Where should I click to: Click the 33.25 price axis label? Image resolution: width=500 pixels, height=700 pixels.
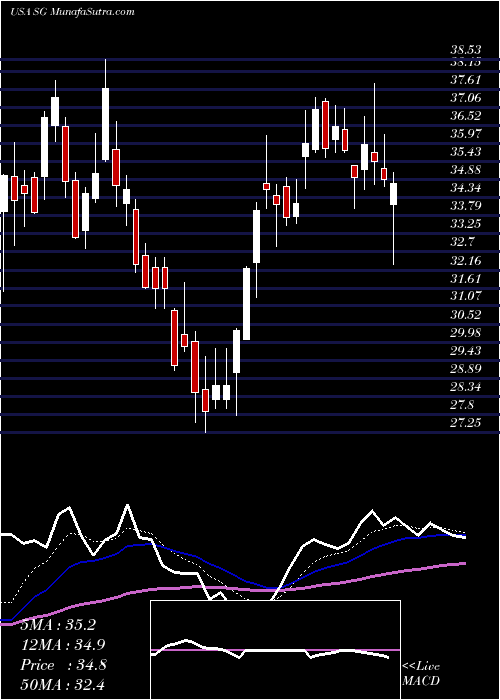click(466, 224)
